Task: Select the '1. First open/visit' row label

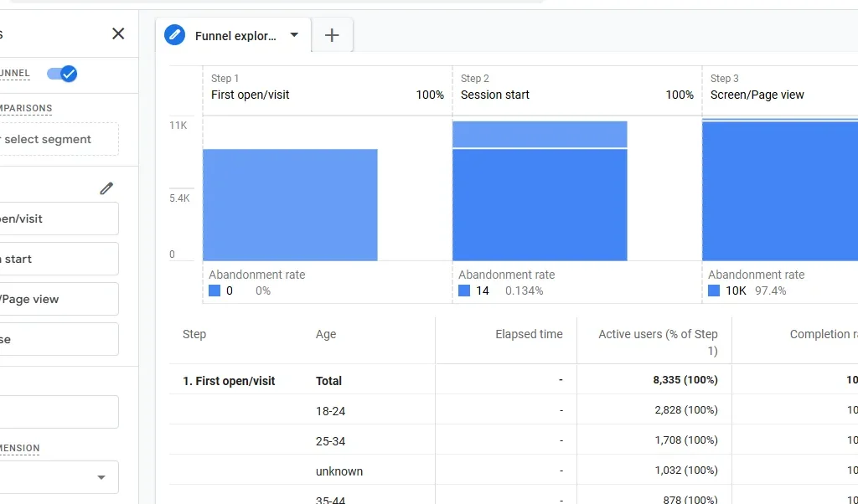Action: click(x=229, y=381)
